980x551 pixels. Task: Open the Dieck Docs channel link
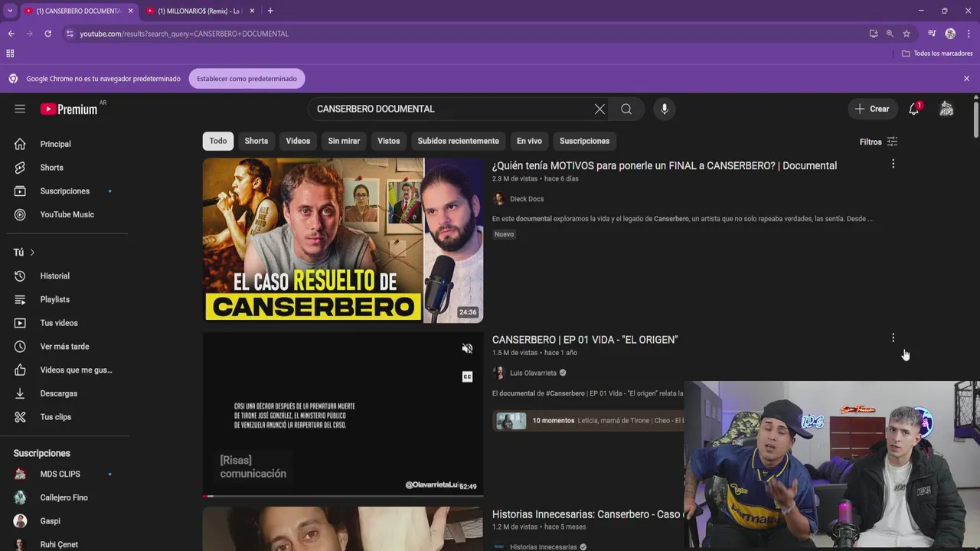pyautogui.click(x=527, y=199)
